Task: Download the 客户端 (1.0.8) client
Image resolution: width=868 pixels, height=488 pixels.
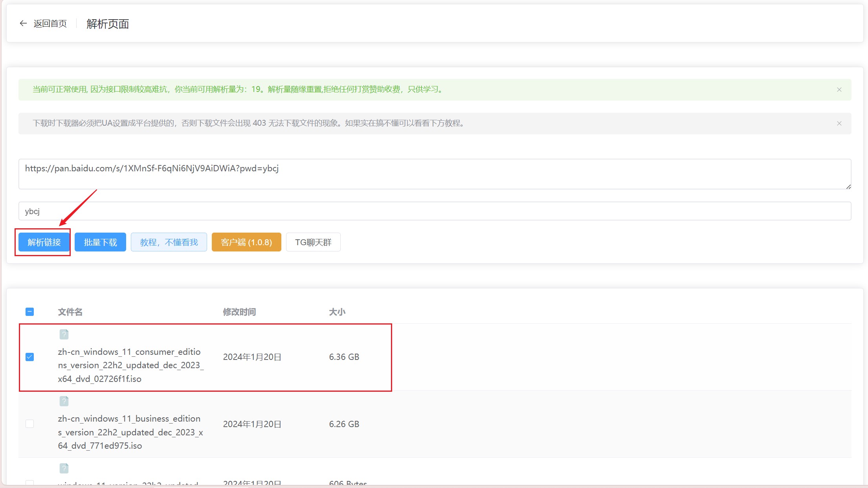Action: 246,242
